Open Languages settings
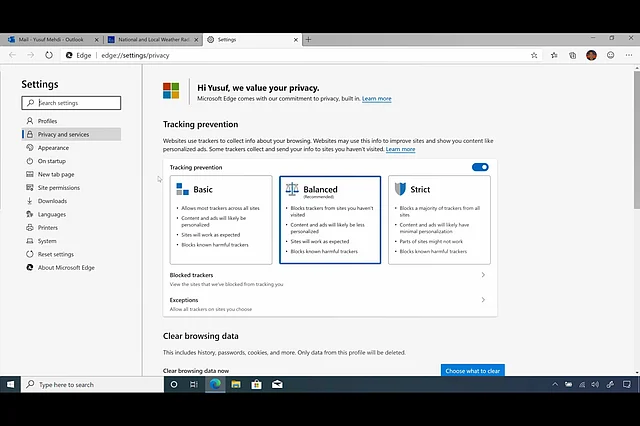The height and width of the screenshot is (426, 640). [71, 214]
